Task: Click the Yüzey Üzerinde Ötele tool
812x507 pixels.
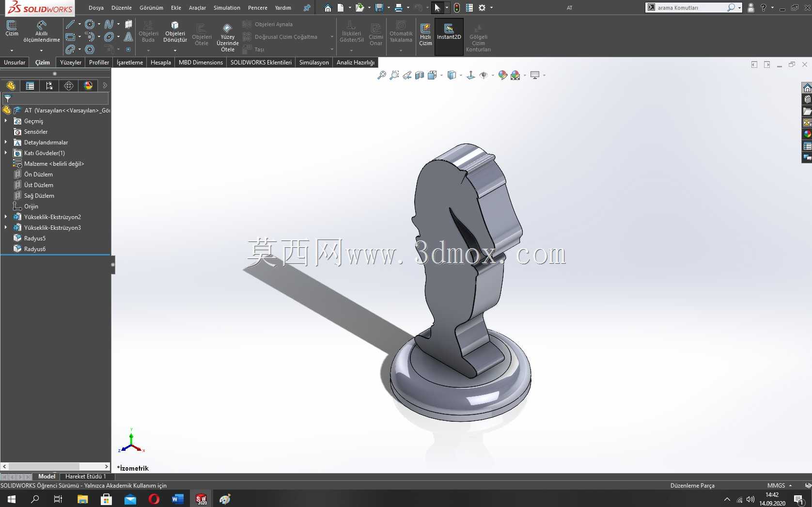Action: point(227,37)
